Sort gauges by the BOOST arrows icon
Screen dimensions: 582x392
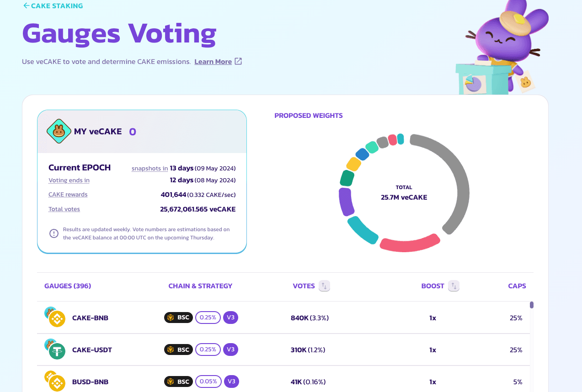[x=454, y=286]
